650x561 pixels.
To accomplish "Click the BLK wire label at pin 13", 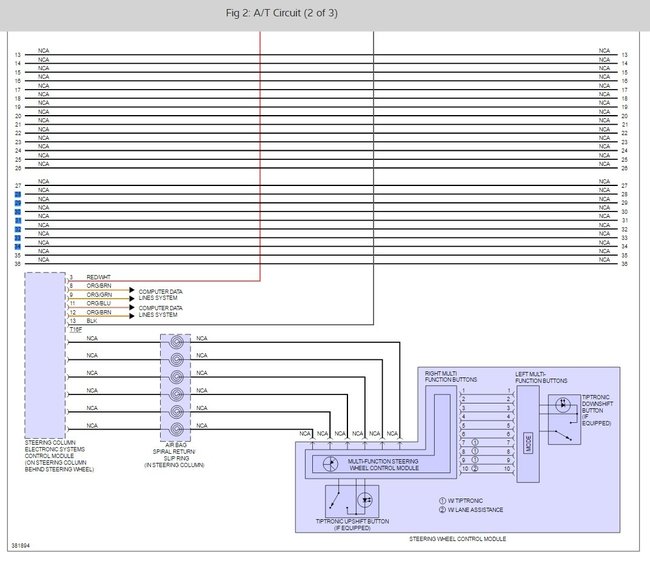I will (x=92, y=321).
